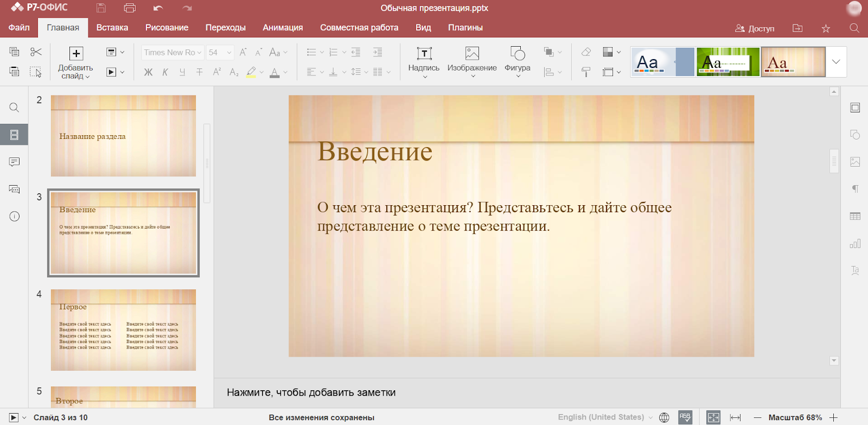This screenshot has height=425, width=868.
Task: Open text art settings in right sidebar
Action: tap(855, 270)
